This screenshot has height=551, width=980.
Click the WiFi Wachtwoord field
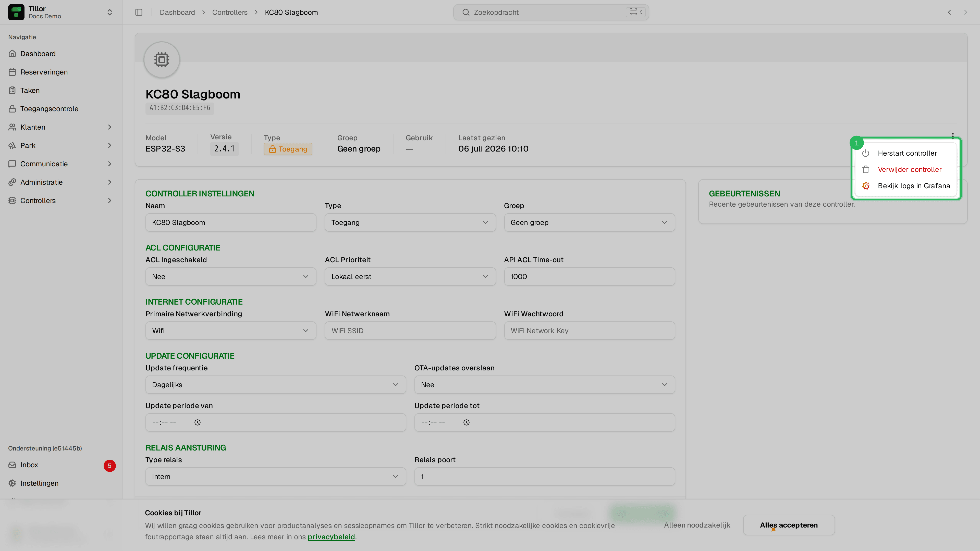click(x=589, y=331)
